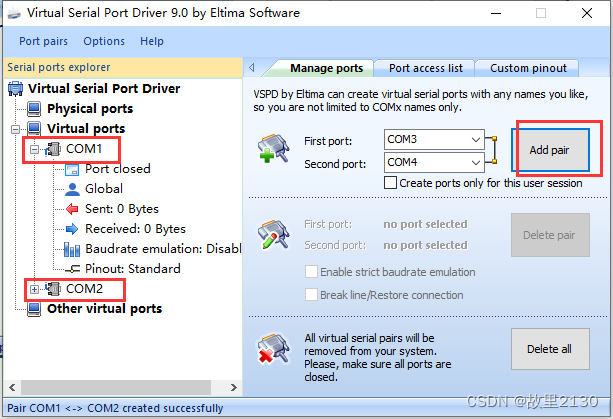Click the left arrow of the horizontal scrollbar
The width and height of the screenshot is (613, 419).
(13, 387)
